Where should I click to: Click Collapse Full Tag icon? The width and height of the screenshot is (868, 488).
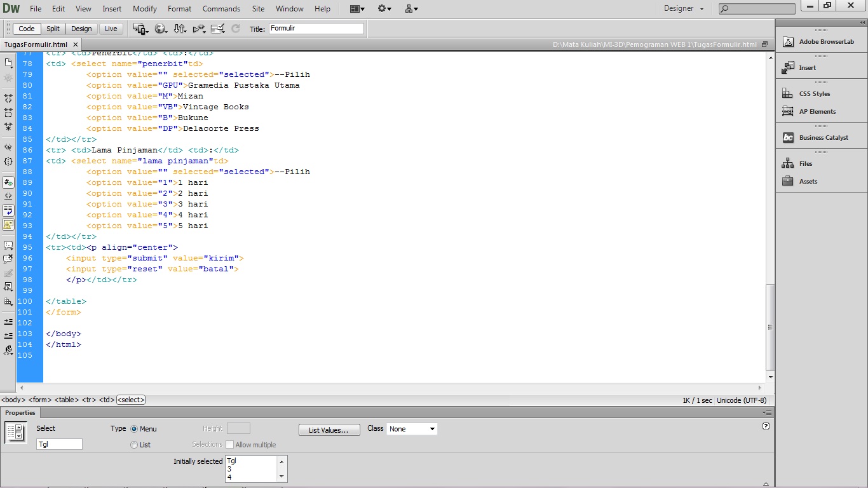8,98
